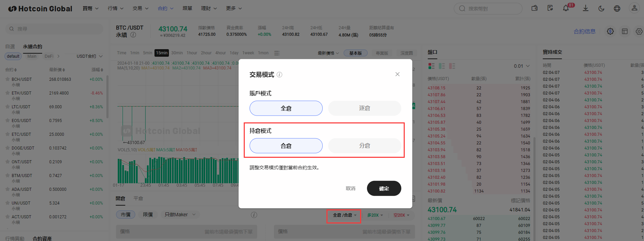Screen dimensions: 644x241
Task: Open user profile avatar icon
Action: (x=634, y=8)
